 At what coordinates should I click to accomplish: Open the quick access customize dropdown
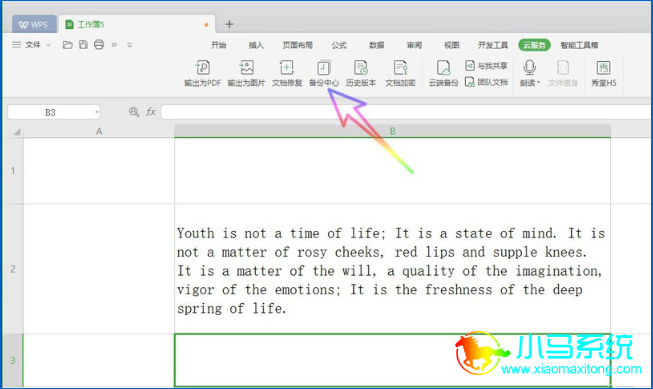point(130,45)
